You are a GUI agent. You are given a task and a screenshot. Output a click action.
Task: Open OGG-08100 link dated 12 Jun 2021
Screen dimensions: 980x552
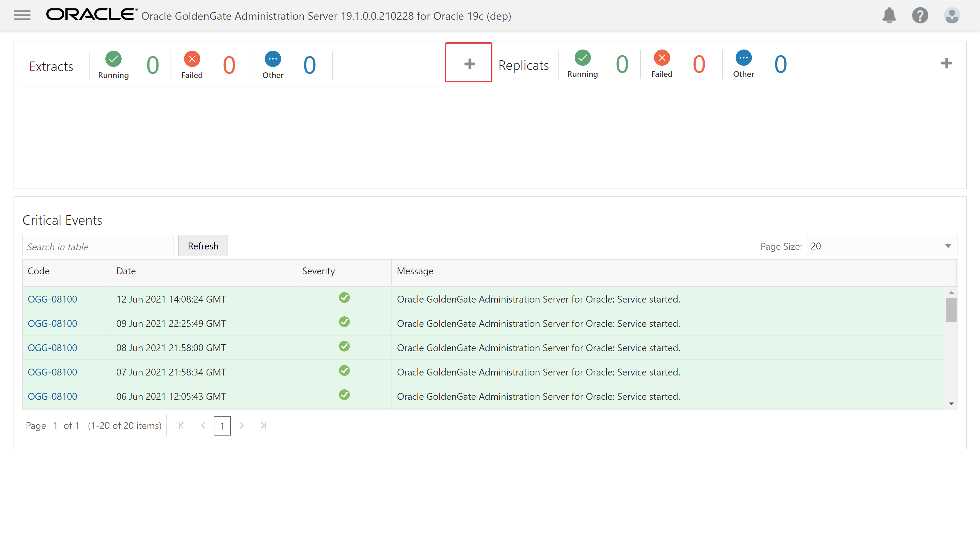click(52, 299)
